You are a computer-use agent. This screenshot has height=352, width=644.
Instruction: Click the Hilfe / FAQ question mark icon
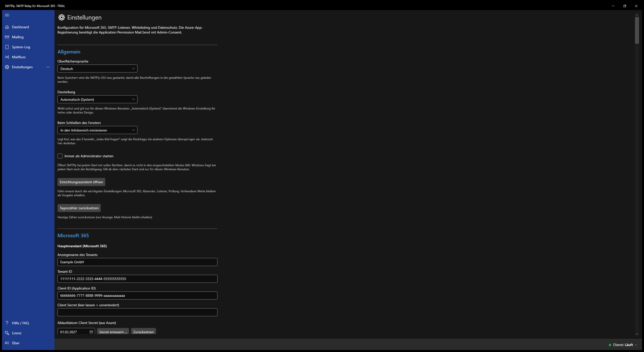[x=7, y=323]
